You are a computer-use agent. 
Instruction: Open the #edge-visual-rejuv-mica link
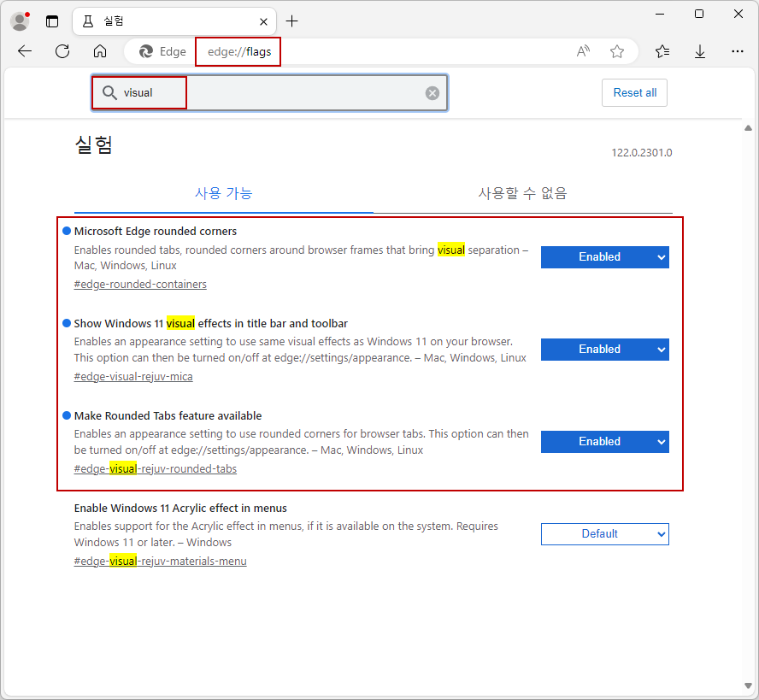click(x=133, y=377)
